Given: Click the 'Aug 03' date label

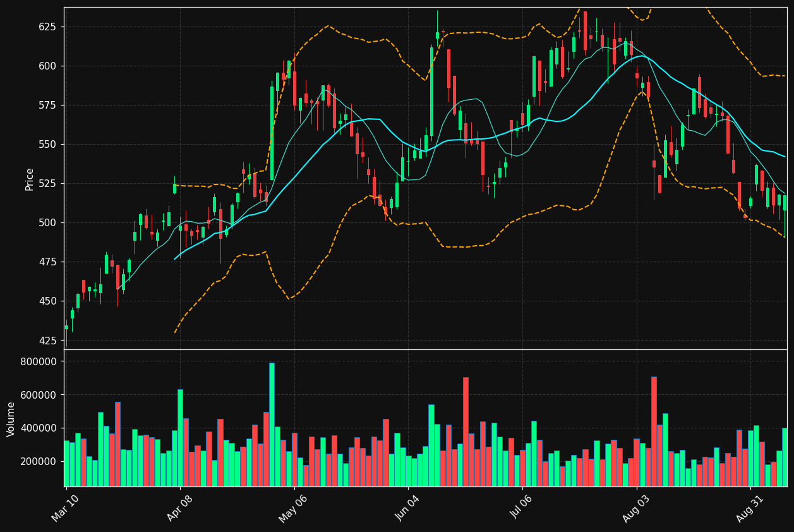Looking at the screenshot, I should pos(636,509).
